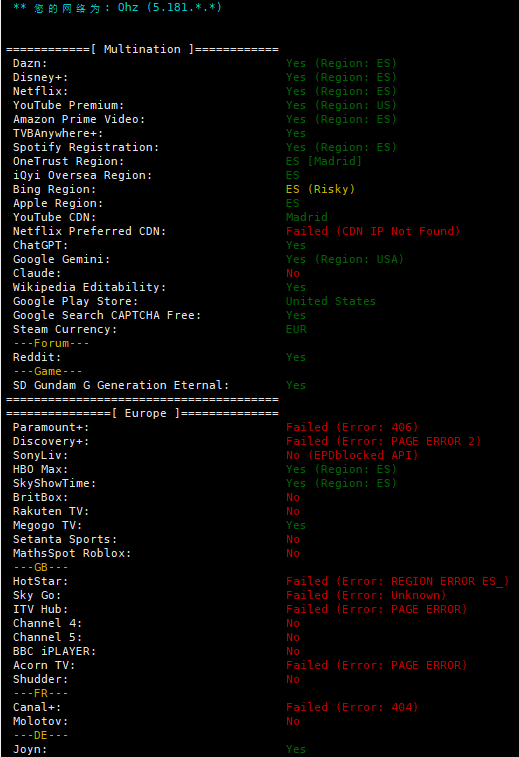Viewport: 519px width, 757px height.
Task: Click the Google Play Store United States value
Action: click(x=331, y=301)
